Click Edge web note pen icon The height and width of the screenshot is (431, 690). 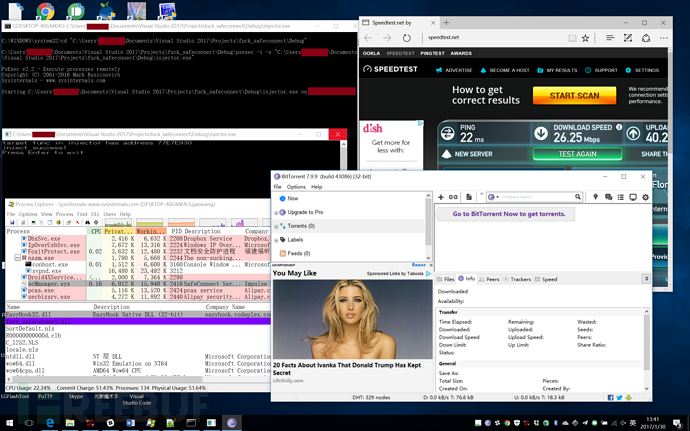[x=628, y=38]
